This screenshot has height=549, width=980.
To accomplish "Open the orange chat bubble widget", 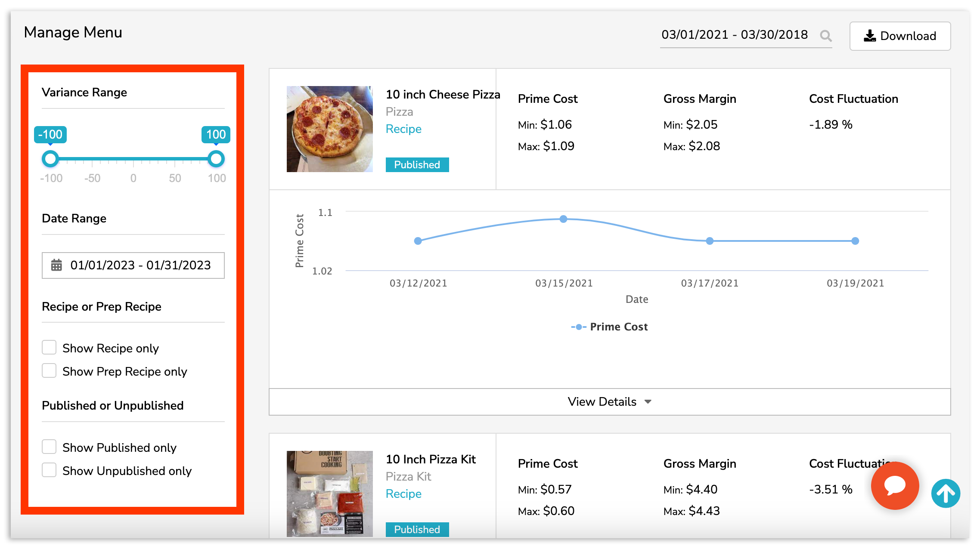I will coord(895,486).
